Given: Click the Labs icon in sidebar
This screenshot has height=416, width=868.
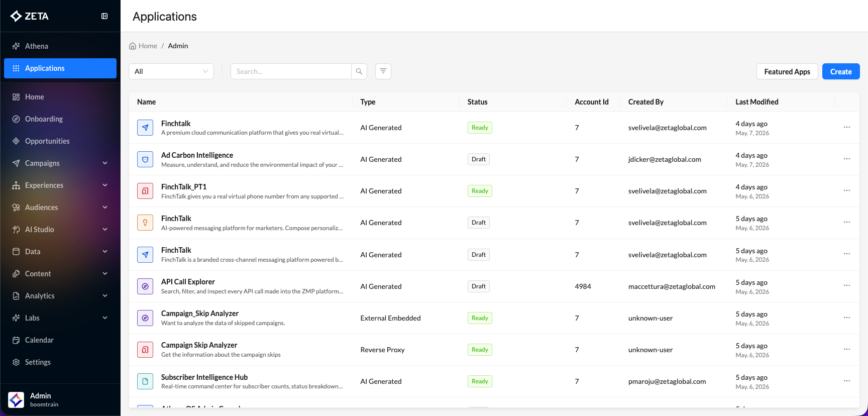Looking at the screenshot, I should coord(16,318).
